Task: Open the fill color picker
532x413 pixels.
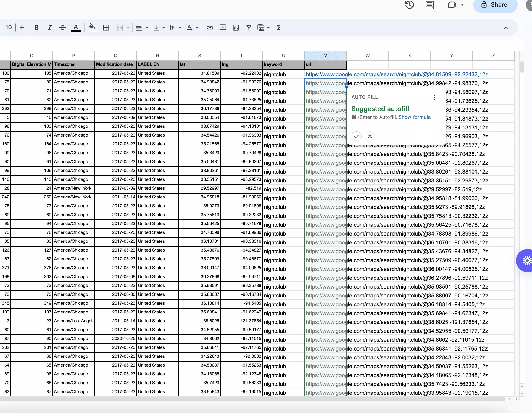Action: point(92,27)
